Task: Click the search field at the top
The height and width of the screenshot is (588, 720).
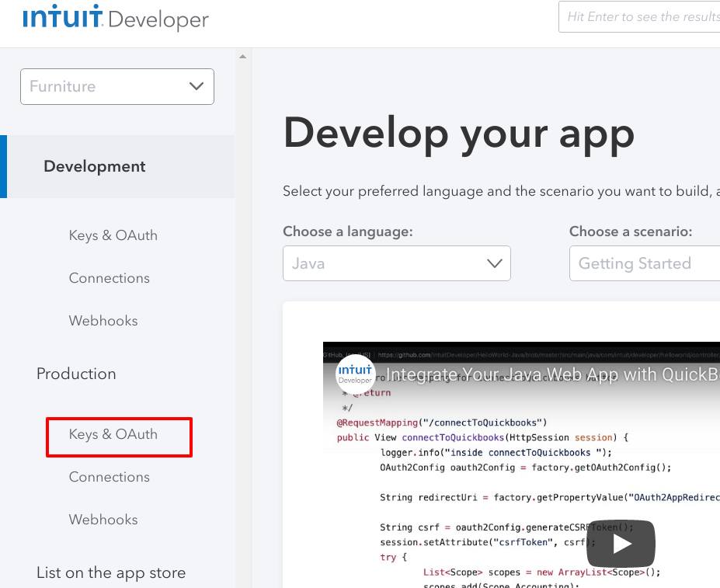Action: coord(639,17)
